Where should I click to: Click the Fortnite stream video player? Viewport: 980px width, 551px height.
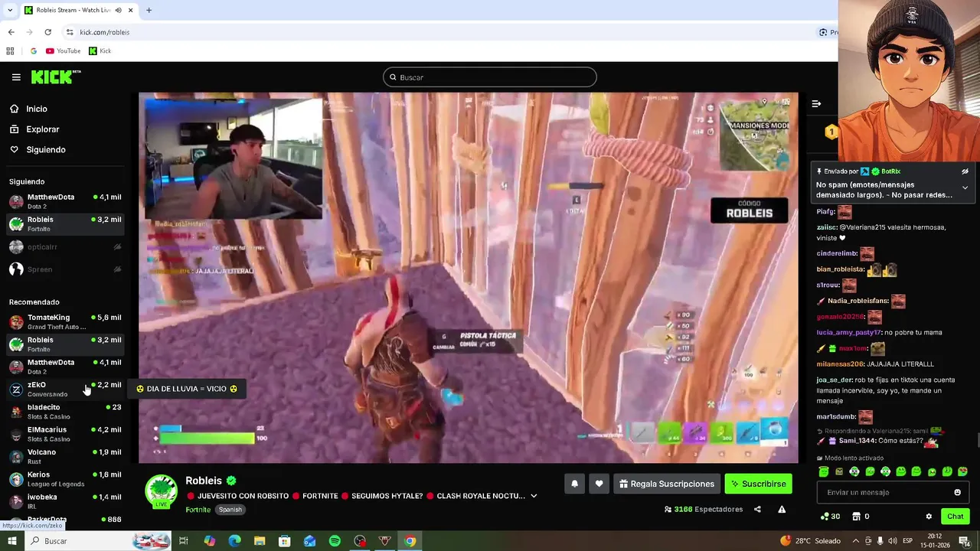[468, 278]
